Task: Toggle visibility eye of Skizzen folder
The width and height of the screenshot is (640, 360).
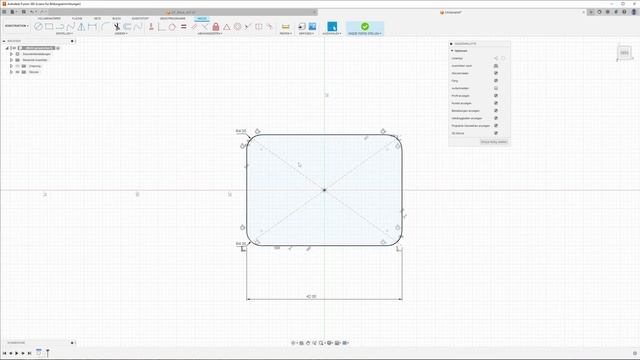Action: click(x=18, y=72)
